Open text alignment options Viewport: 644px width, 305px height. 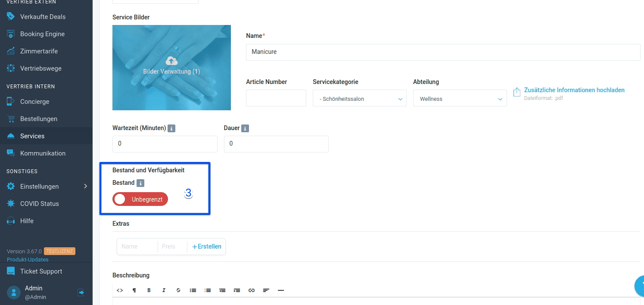tap(266, 290)
